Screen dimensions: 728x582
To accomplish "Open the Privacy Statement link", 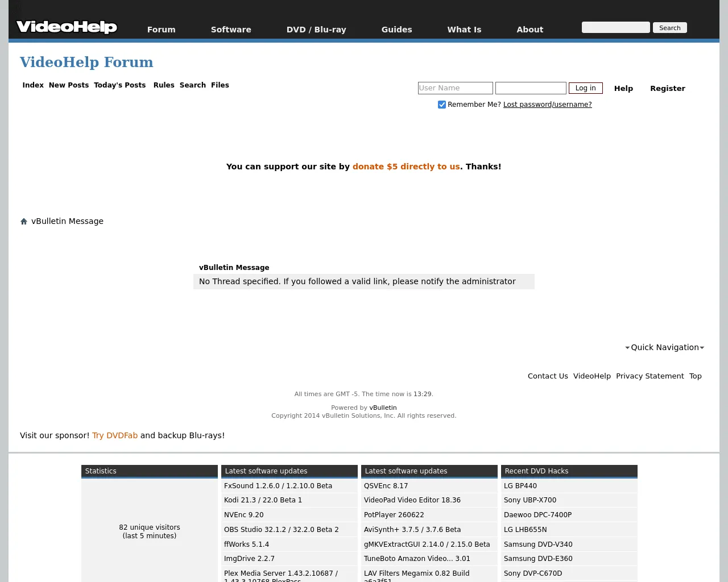I will pyautogui.click(x=650, y=376).
